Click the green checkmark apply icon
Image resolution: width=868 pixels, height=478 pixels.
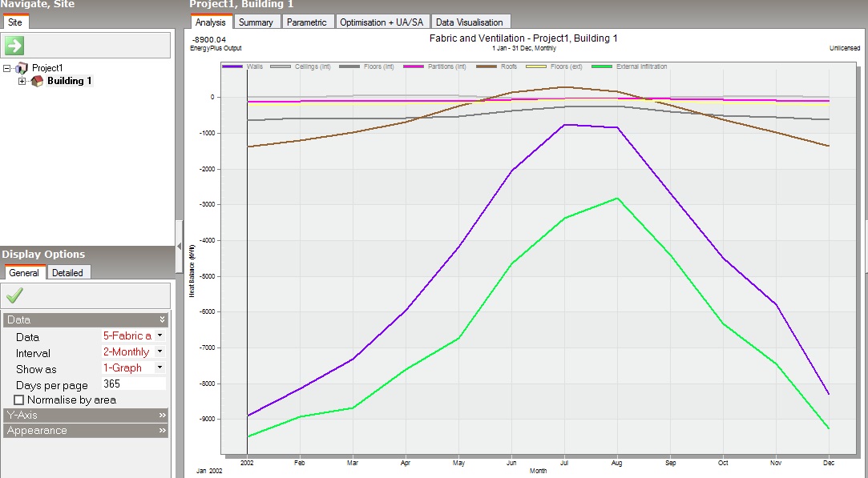pyautogui.click(x=14, y=295)
